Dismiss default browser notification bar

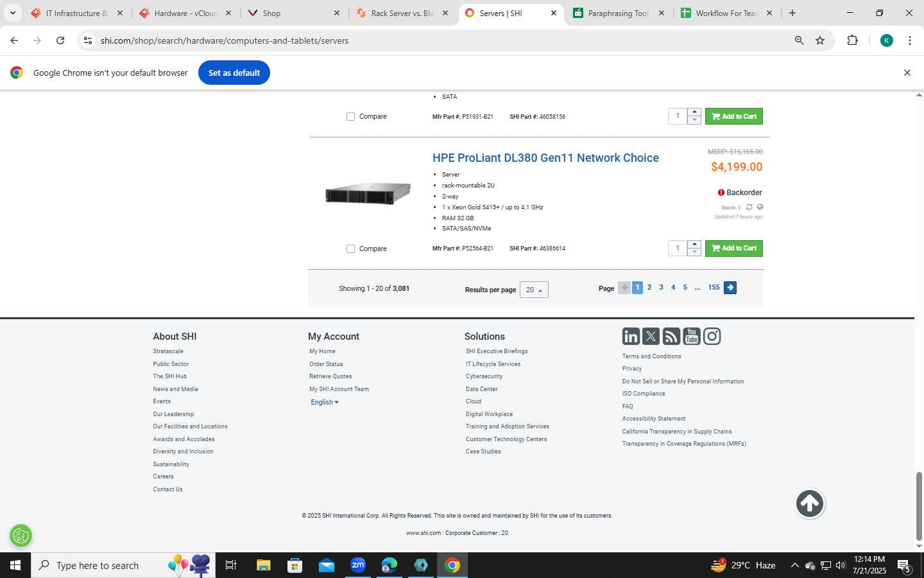tap(907, 73)
